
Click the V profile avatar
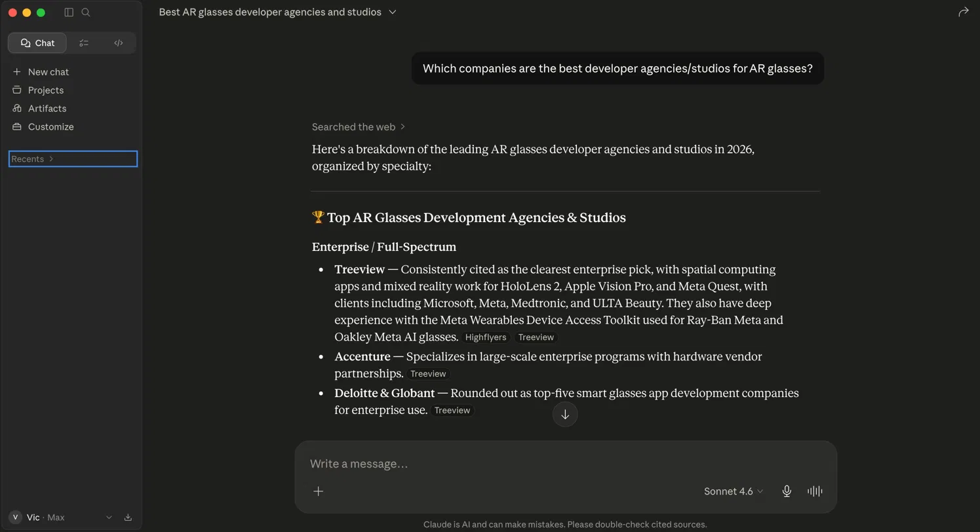pos(16,518)
